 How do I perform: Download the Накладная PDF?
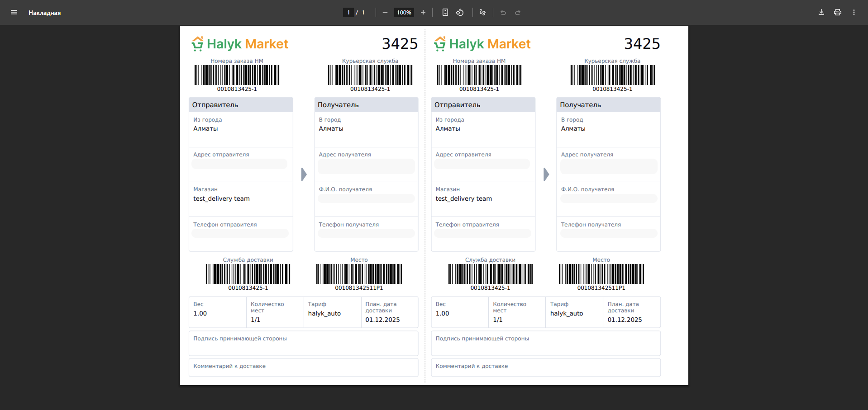(821, 12)
